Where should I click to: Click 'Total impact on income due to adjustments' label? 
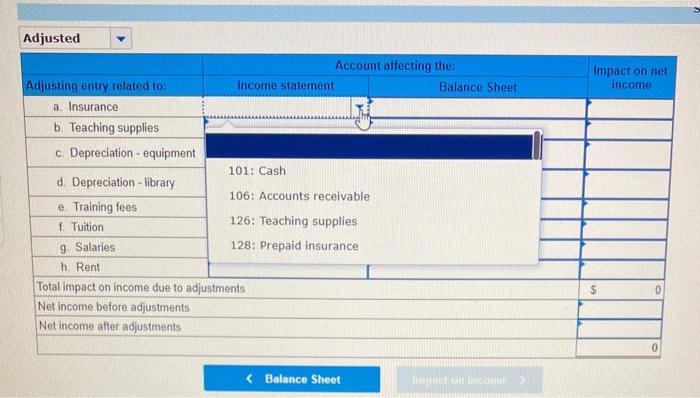141,287
